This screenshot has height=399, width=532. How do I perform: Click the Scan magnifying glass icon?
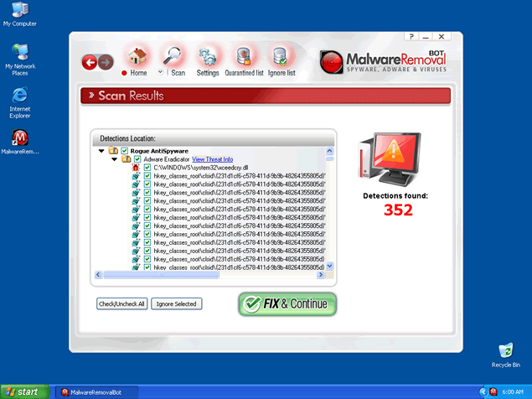pyautogui.click(x=173, y=58)
